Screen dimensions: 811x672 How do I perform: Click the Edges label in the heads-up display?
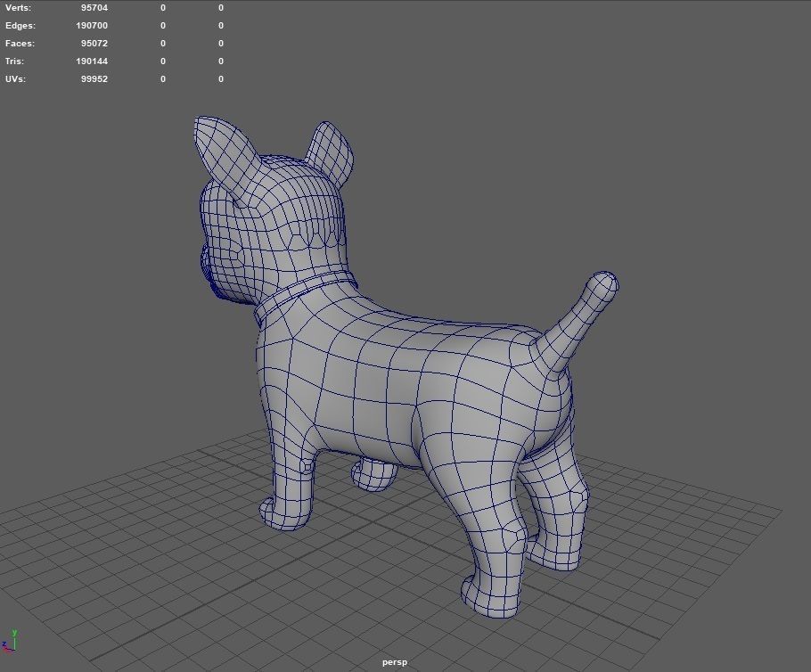[20, 25]
